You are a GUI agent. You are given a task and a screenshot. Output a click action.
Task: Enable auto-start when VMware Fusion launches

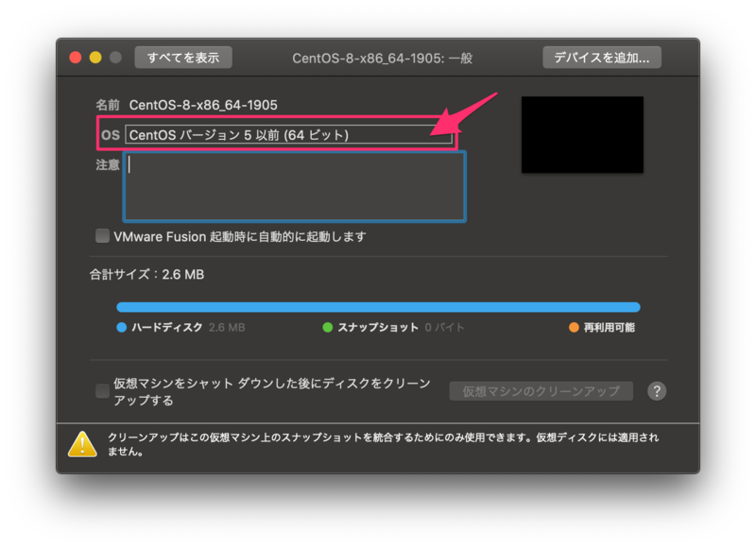click(x=102, y=236)
